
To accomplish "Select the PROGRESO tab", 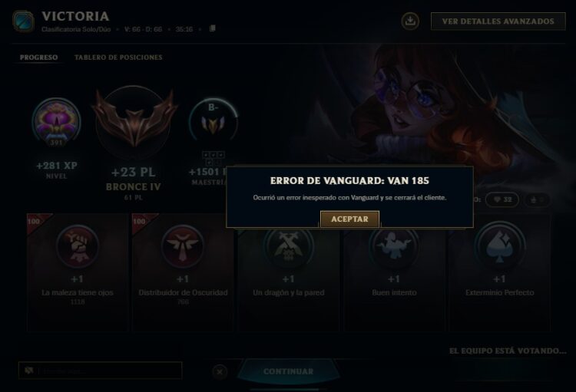I will tap(38, 58).
